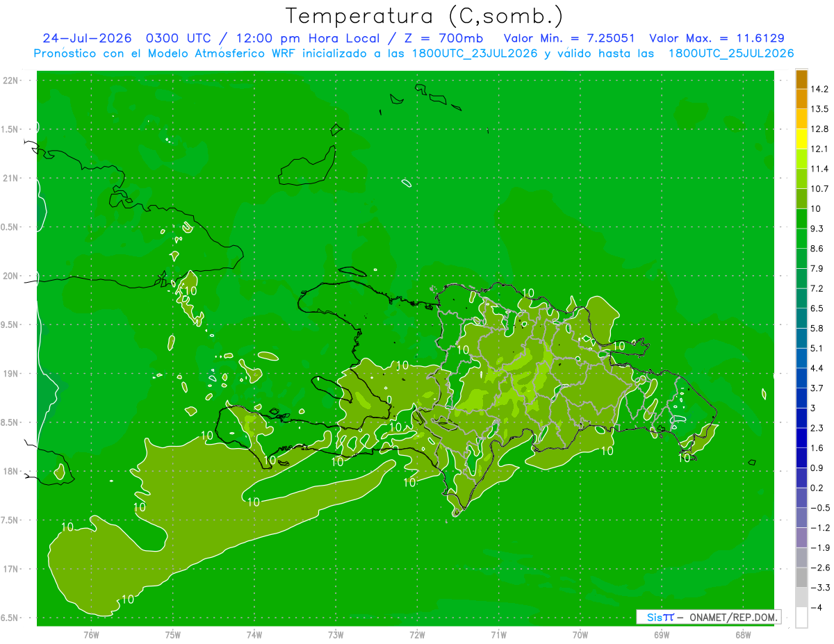Click the '-0.5' colorbar value
The image size is (834, 644).
tap(819, 508)
